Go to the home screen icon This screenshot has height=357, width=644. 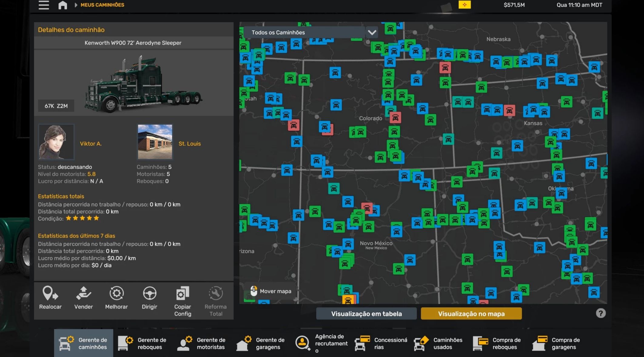(62, 5)
